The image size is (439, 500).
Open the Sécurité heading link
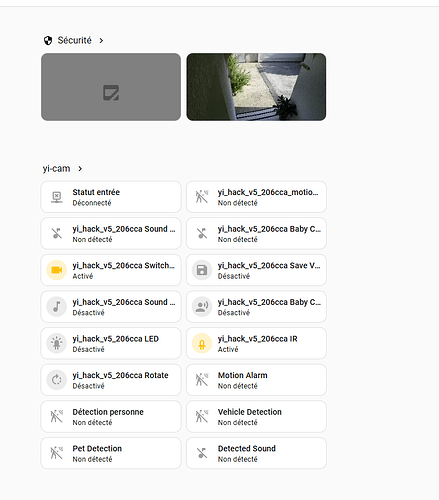74,40
